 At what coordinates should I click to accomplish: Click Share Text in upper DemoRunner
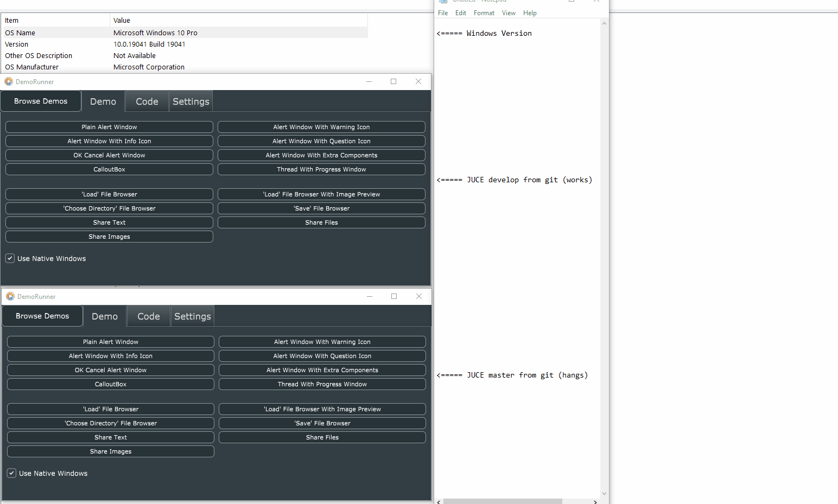pyautogui.click(x=109, y=222)
